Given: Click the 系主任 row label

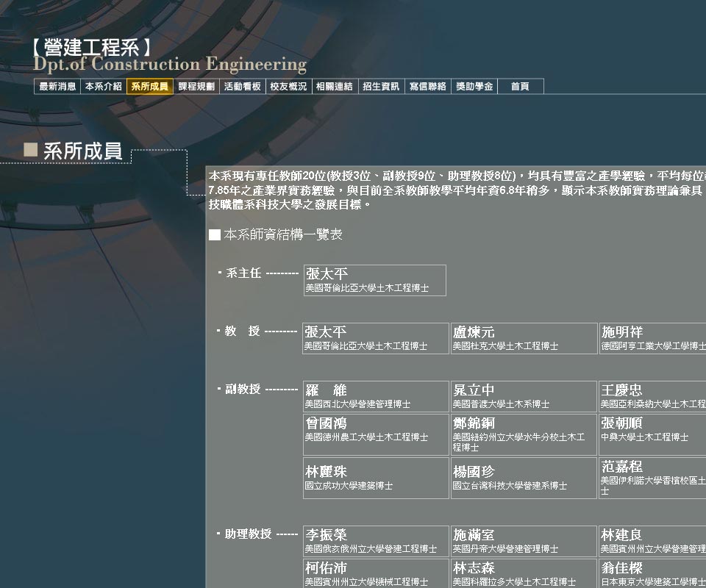Looking at the screenshot, I should point(243,273).
